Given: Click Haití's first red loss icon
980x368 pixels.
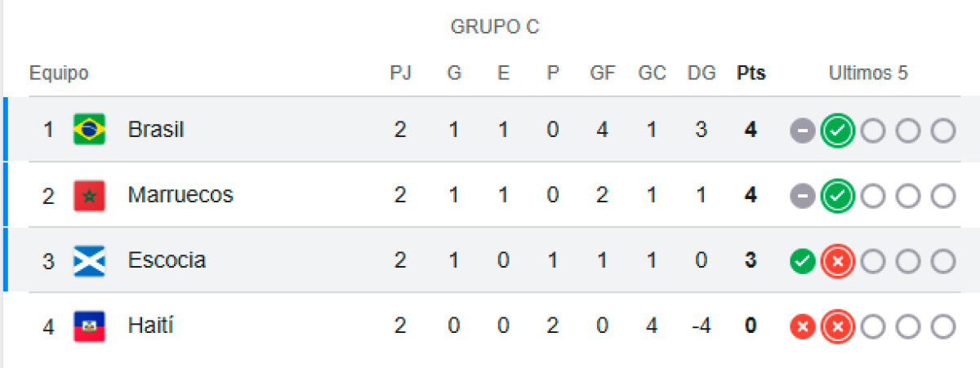Looking at the screenshot, I should tap(803, 326).
